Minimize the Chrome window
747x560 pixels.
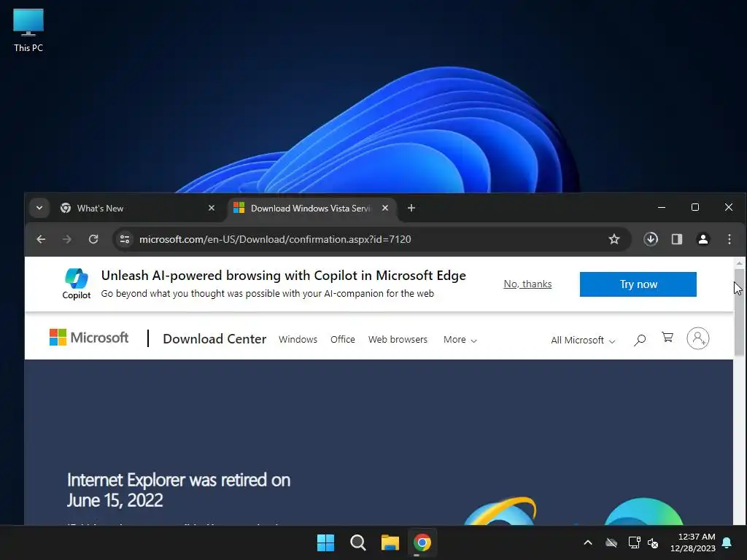[661, 207]
